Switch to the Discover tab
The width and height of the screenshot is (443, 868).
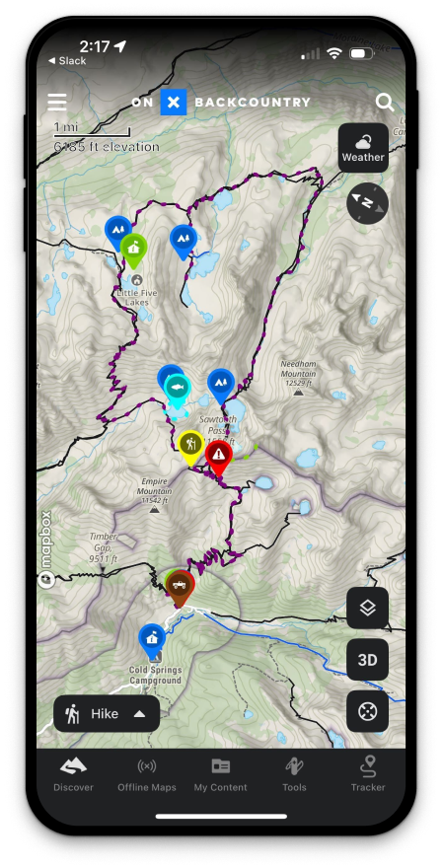pyautogui.click(x=73, y=774)
